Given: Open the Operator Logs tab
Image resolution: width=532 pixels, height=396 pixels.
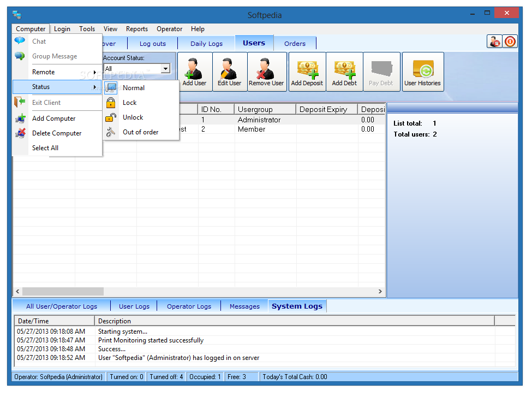Looking at the screenshot, I should 189,306.
